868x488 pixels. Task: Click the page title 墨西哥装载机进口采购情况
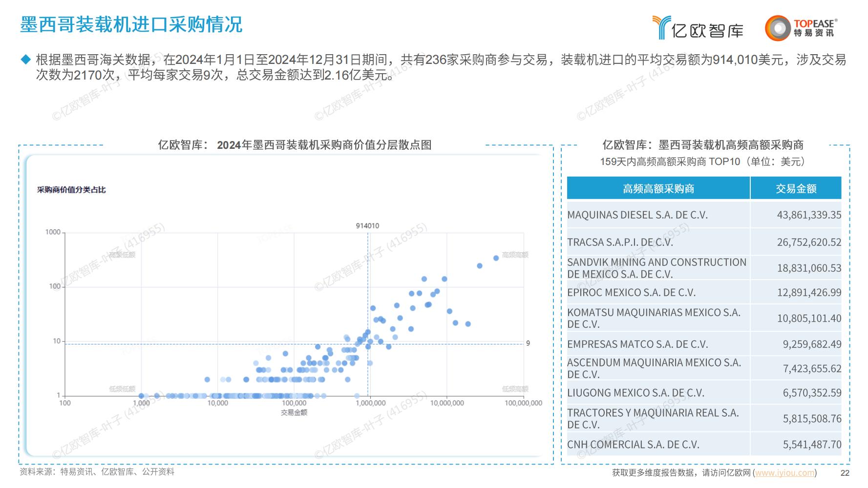[x=131, y=24]
